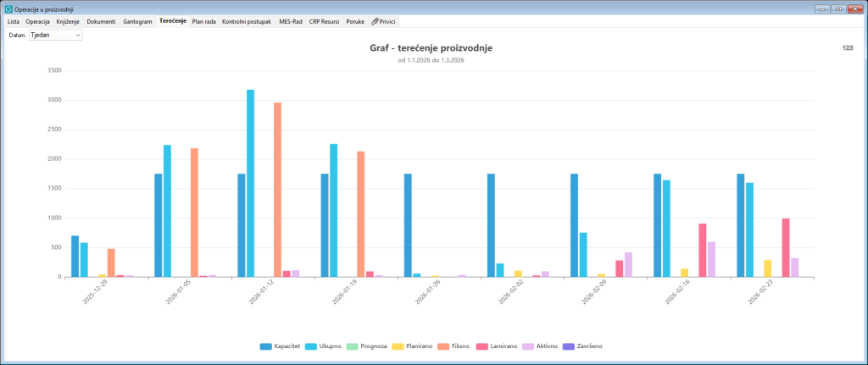
Task: Toggle Aktivno legend entry
Action: [538, 346]
